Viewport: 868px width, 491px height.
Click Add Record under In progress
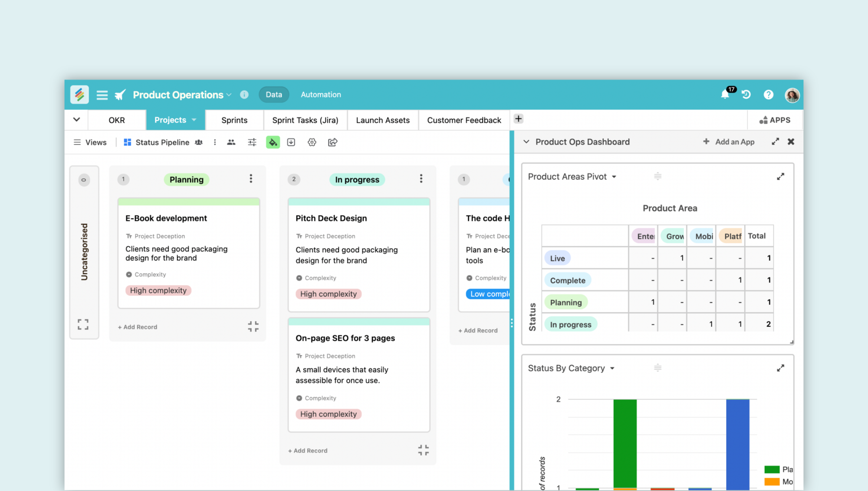308,451
